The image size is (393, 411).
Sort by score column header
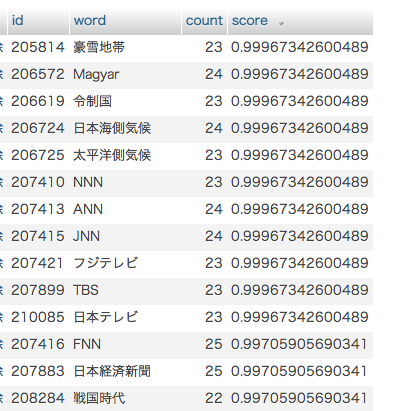(x=250, y=21)
